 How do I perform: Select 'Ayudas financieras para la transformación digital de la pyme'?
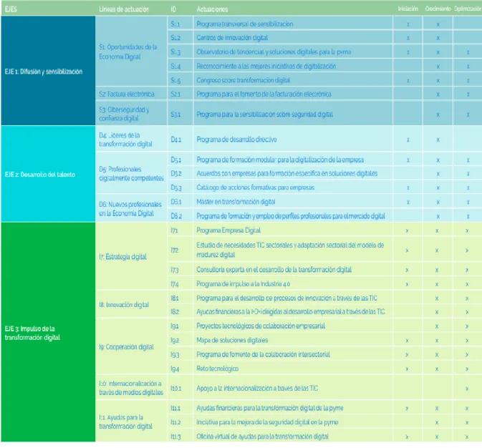(270, 408)
